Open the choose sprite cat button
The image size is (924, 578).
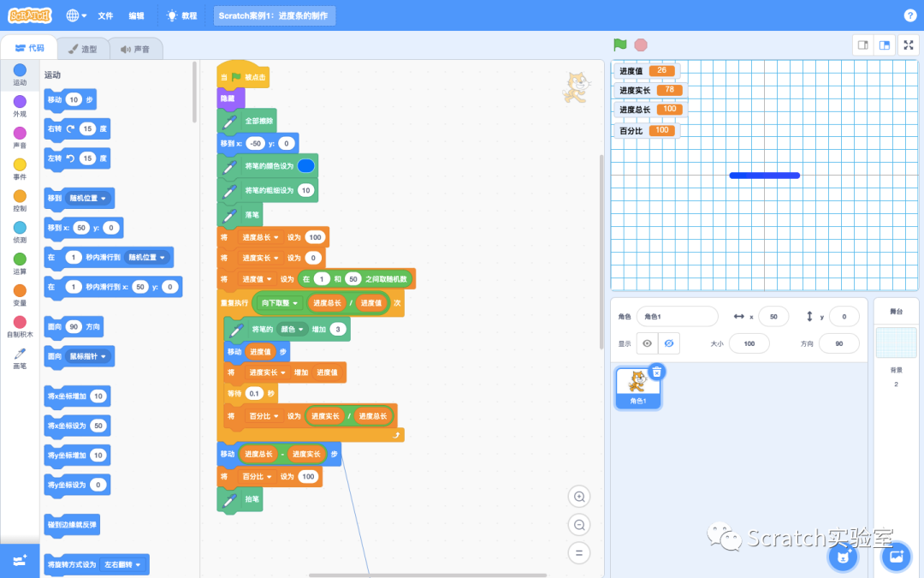click(844, 556)
